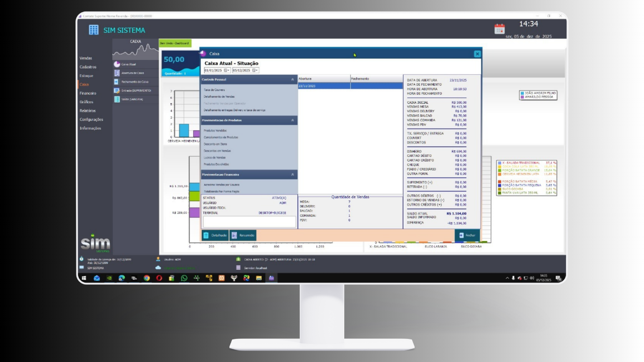
Task: Switch to Bem Vindo - Dashboard tab
Action: point(171,43)
